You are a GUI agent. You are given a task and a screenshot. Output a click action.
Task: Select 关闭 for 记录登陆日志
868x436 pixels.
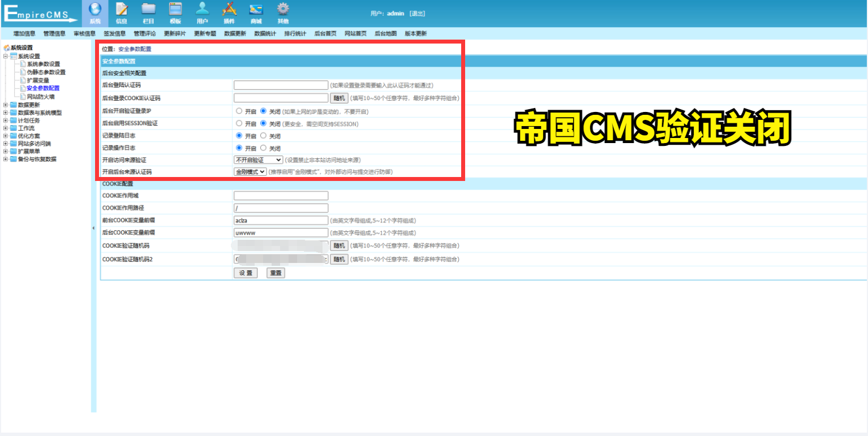pos(263,136)
